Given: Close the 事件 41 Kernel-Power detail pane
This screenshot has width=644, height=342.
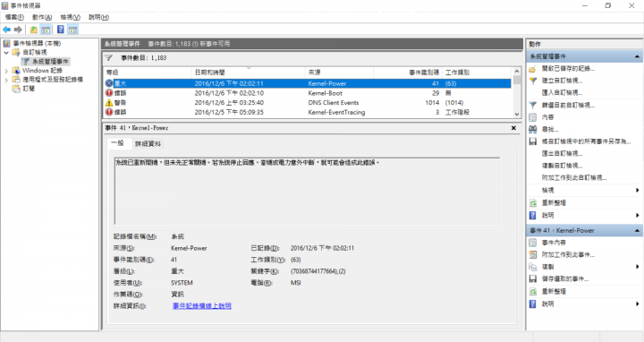Looking at the screenshot, I should pos(513,128).
